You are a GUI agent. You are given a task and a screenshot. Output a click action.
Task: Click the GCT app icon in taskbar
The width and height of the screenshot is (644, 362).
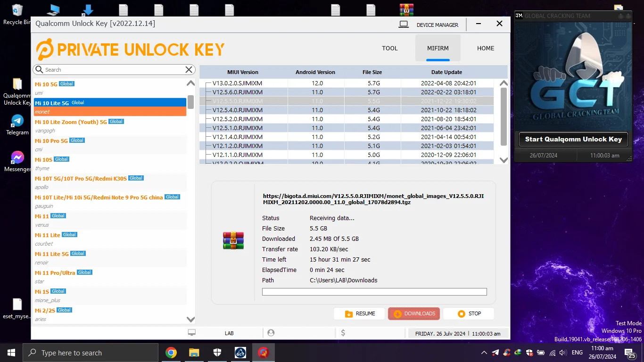pos(240,353)
